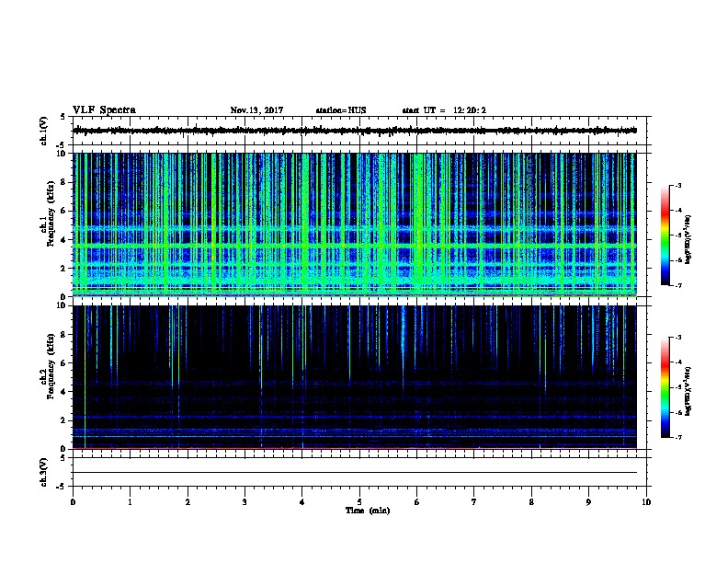728x563 pixels.
Task: Click the red baseline at bottom of ch.2 spectrogram
Action: click(x=355, y=448)
